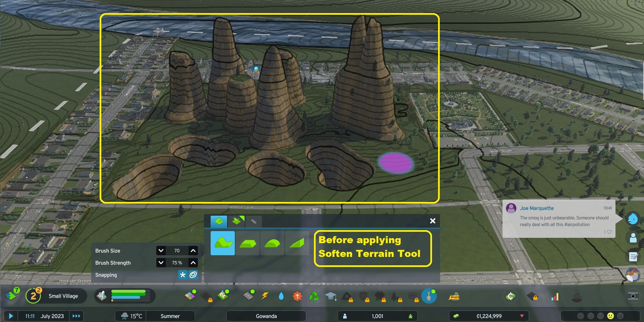Viewport: 644px width, 322px height.
Task: Decrease Brush Size with down arrow
Action: 161,251
